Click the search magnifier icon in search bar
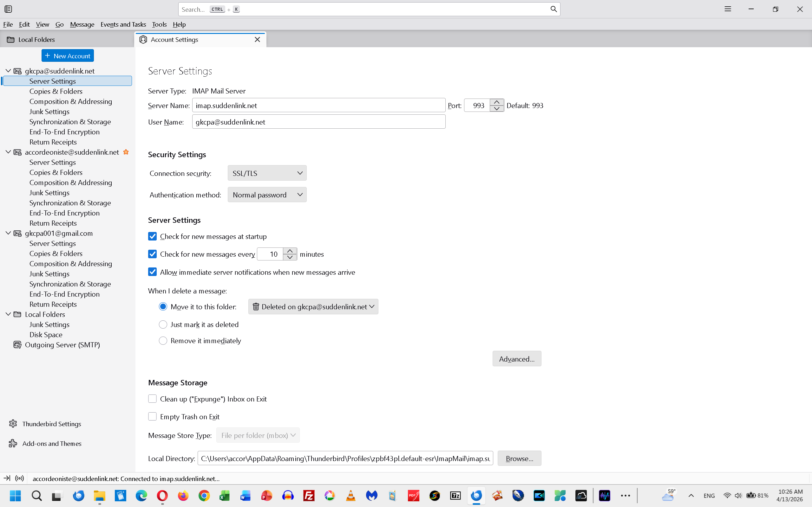The image size is (812, 507). (x=553, y=9)
